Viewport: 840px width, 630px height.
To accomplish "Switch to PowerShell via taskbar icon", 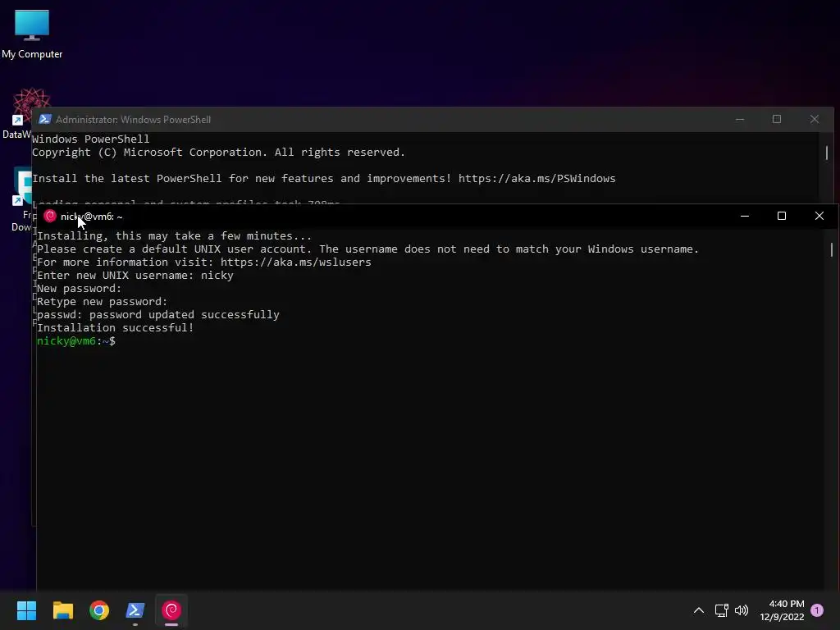I will [x=135, y=610].
